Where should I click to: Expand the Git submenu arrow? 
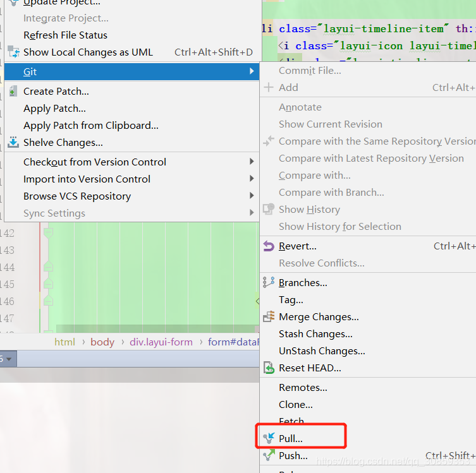pyautogui.click(x=252, y=71)
